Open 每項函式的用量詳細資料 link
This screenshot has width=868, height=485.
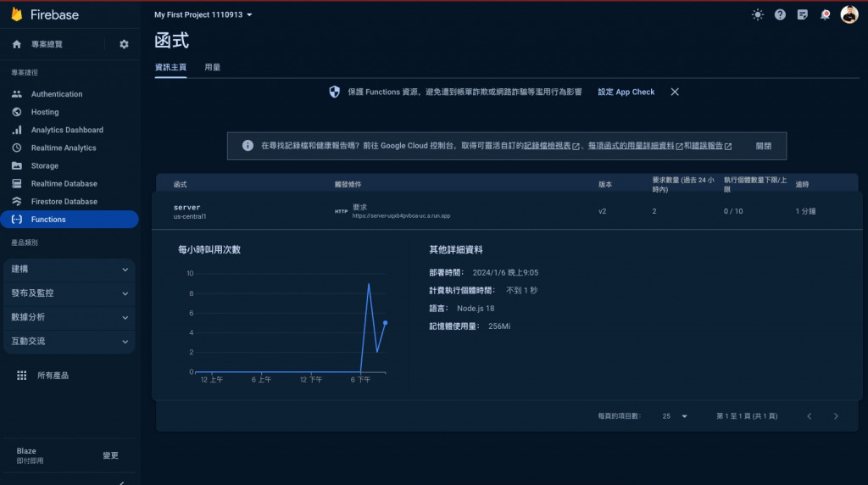635,146
